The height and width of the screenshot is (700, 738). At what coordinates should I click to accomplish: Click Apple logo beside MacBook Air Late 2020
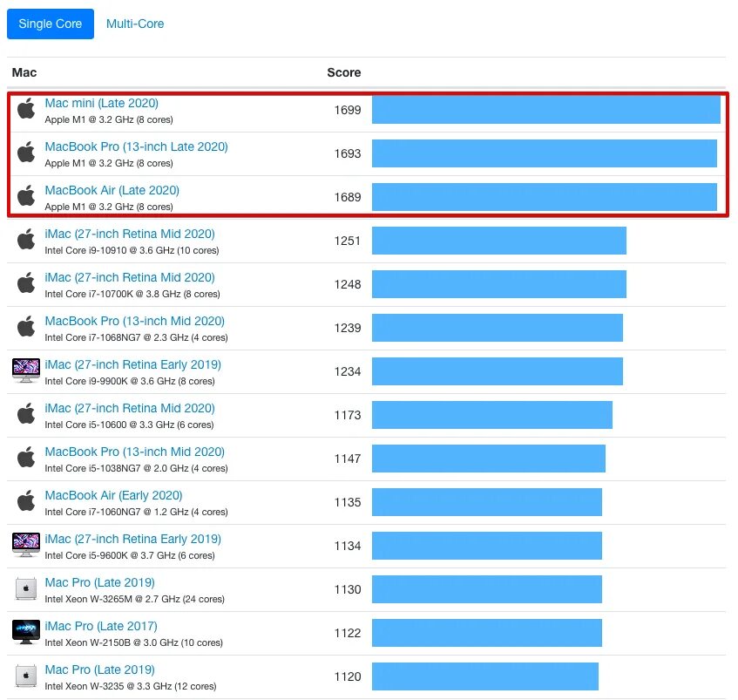click(x=26, y=196)
